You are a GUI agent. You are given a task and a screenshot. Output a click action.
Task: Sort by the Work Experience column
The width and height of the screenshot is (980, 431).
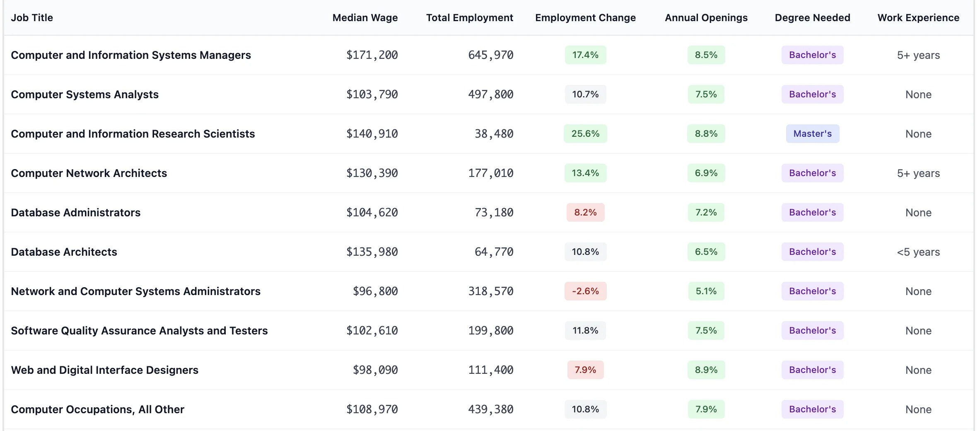point(918,17)
